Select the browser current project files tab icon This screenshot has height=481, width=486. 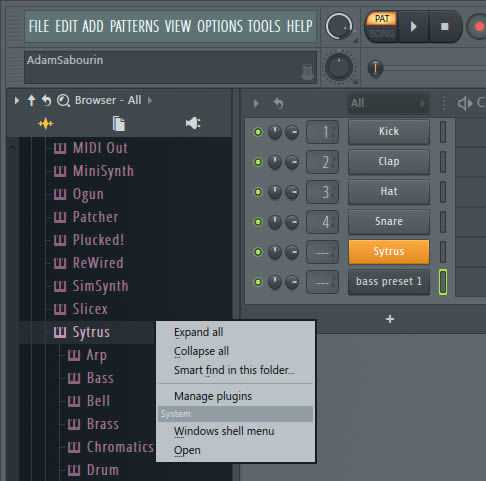(x=119, y=124)
